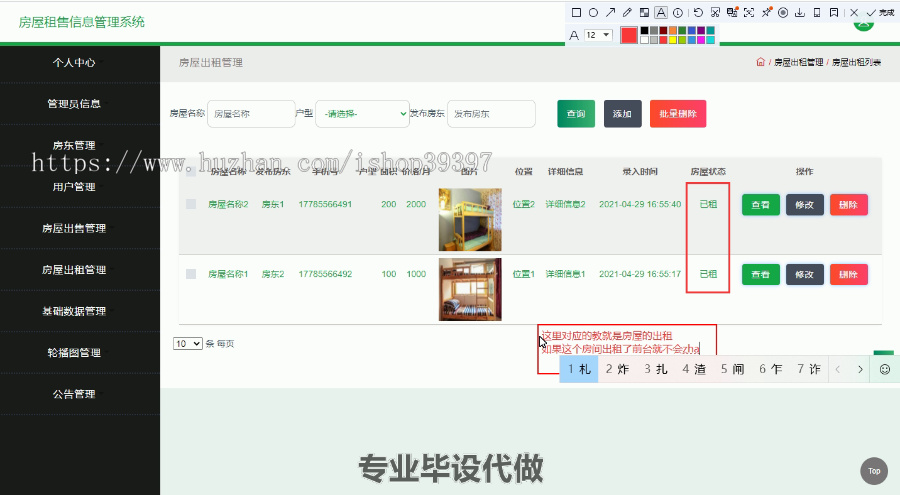Click the scissors long-screenshot icon
Viewport: 900px width, 495px height.
715,13
